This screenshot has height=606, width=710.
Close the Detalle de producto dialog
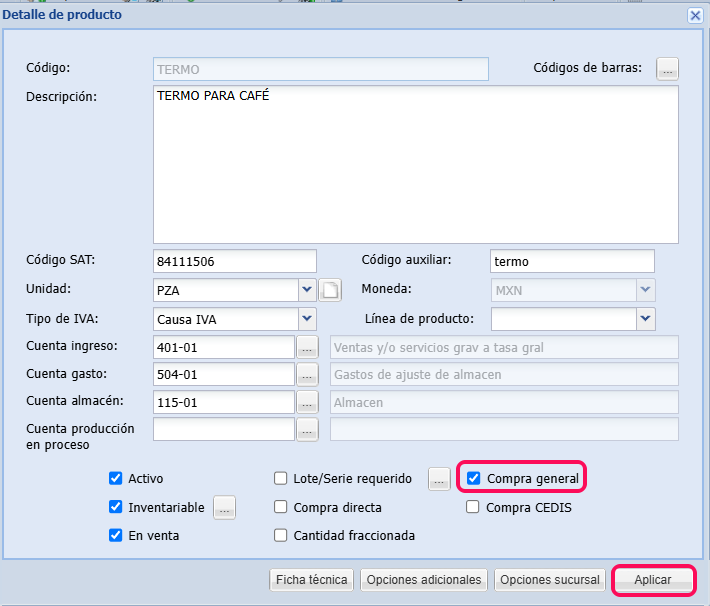point(695,15)
